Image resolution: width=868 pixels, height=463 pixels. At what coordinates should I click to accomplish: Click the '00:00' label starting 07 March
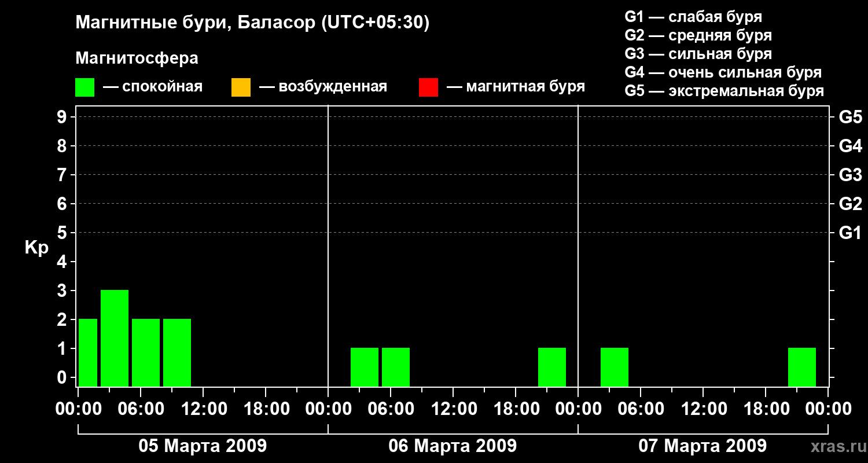pyautogui.click(x=578, y=409)
